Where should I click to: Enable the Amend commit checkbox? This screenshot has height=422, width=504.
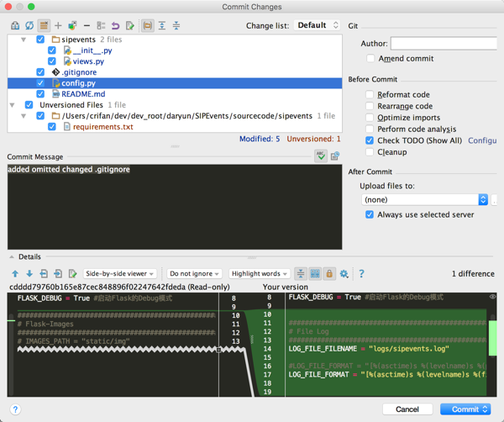370,59
